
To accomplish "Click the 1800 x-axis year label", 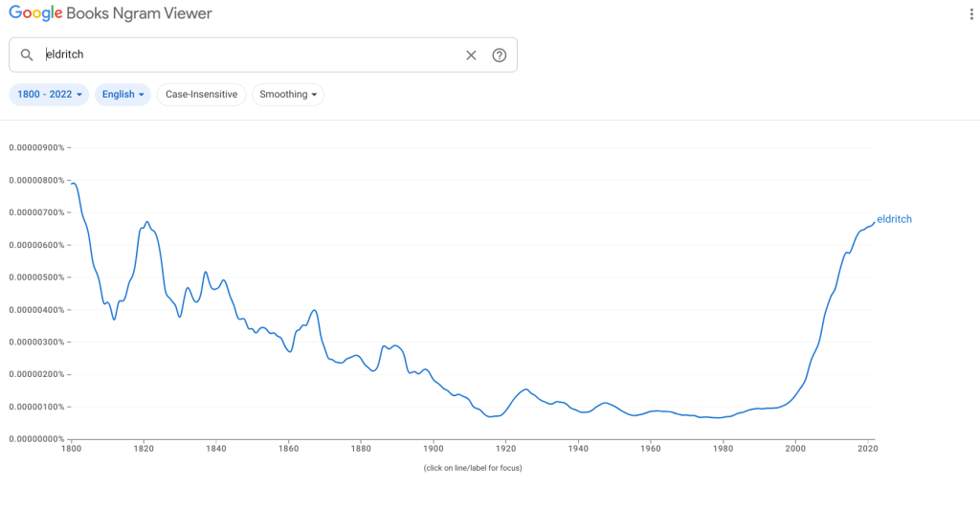I will [72, 448].
